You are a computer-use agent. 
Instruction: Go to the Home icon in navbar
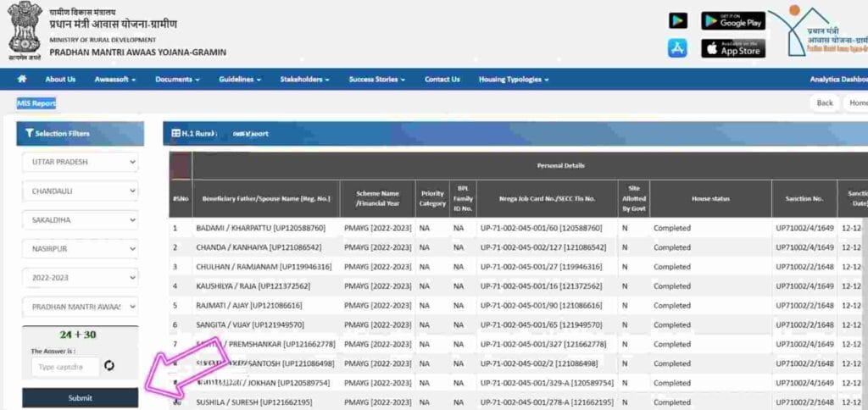22,79
